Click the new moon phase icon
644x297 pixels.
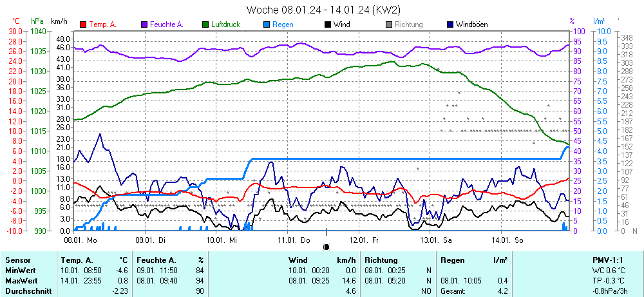coord(326,247)
